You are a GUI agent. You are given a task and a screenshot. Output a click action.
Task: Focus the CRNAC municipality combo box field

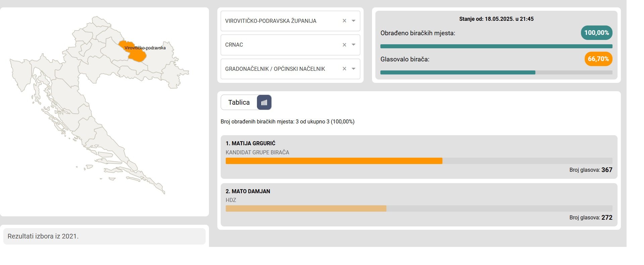tap(290, 45)
